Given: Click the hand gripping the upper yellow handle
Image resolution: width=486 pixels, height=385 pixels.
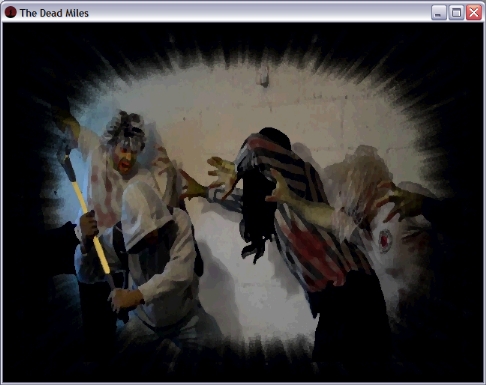Looking at the screenshot, I should pos(88,226).
